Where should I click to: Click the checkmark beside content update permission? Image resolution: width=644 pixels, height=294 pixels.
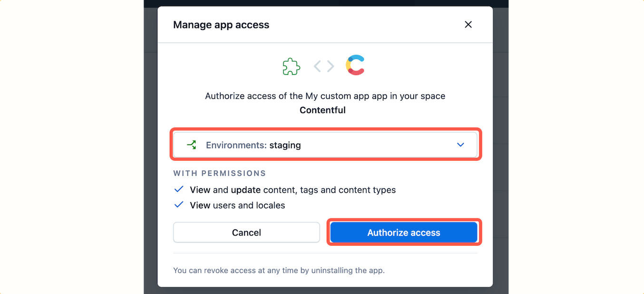coord(179,190)
